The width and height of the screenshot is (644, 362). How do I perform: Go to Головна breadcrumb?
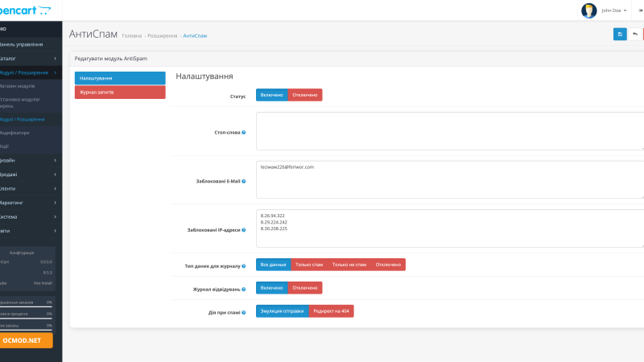(132, 36)
